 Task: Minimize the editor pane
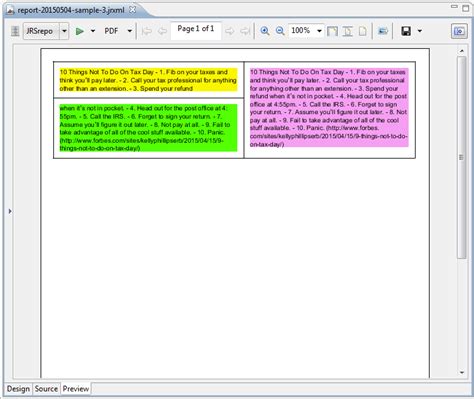[x=454, y=7]
